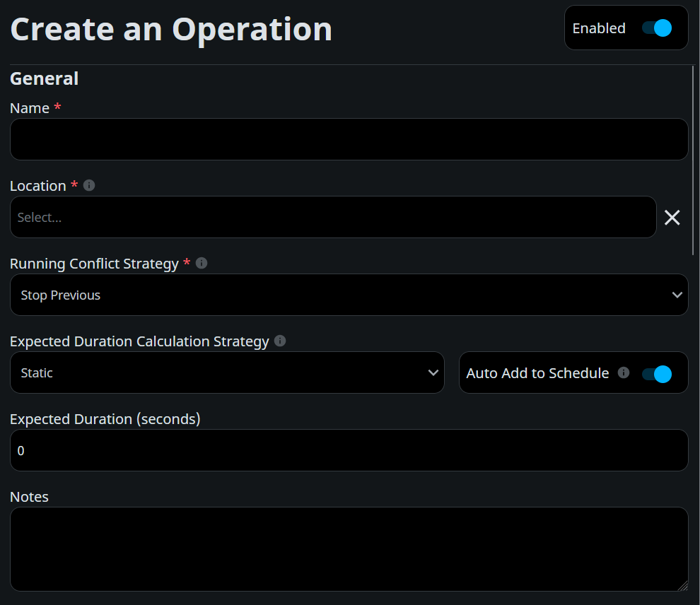700x605 pixels.
Task: Open the Running Conflict Strategy dropdown
Action: coord(349,295)
